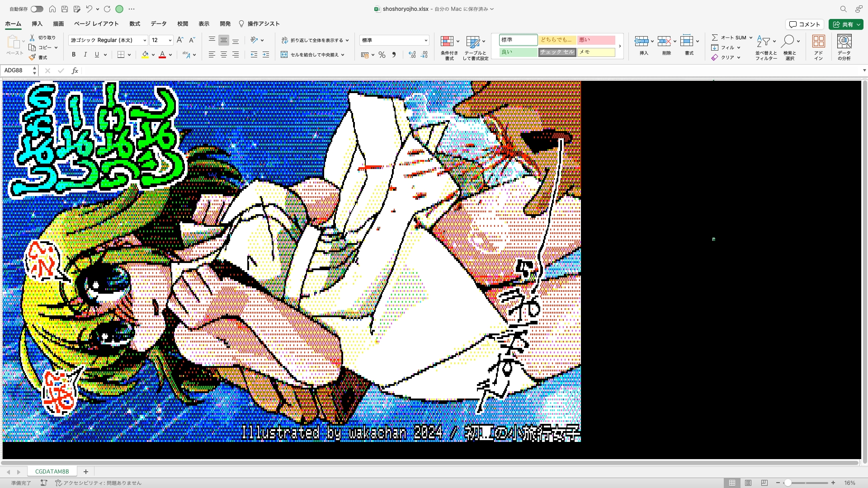The width and height of the screenshot is (868, 488).
Task: Click the bottom align icon
Action: [235, 40]
